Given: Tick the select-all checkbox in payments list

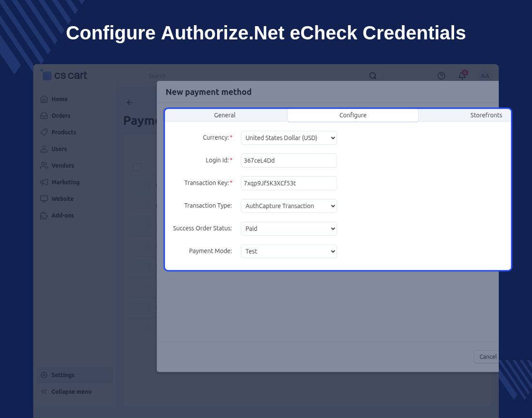Looking at the screenshot, I should click(x=137, y=167).
